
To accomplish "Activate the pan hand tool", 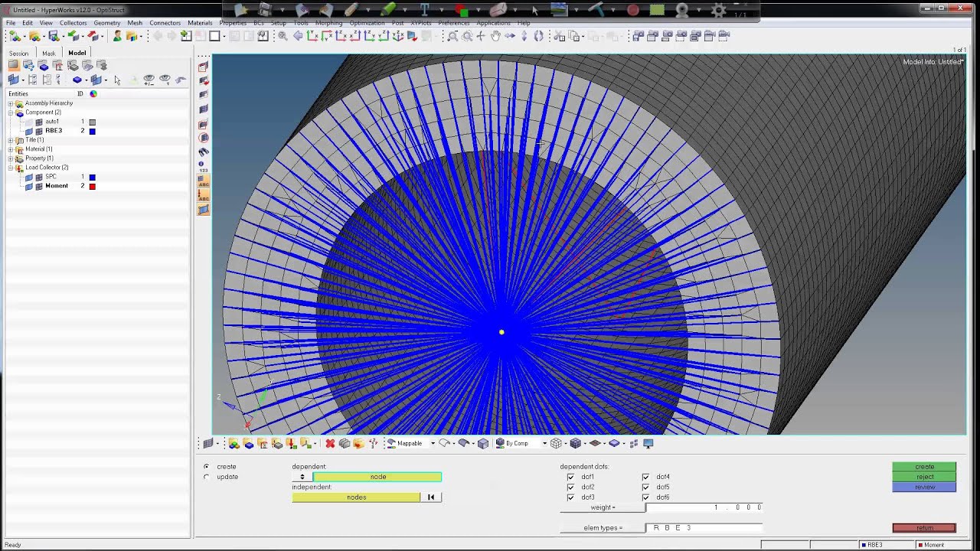I will (495, 36).
